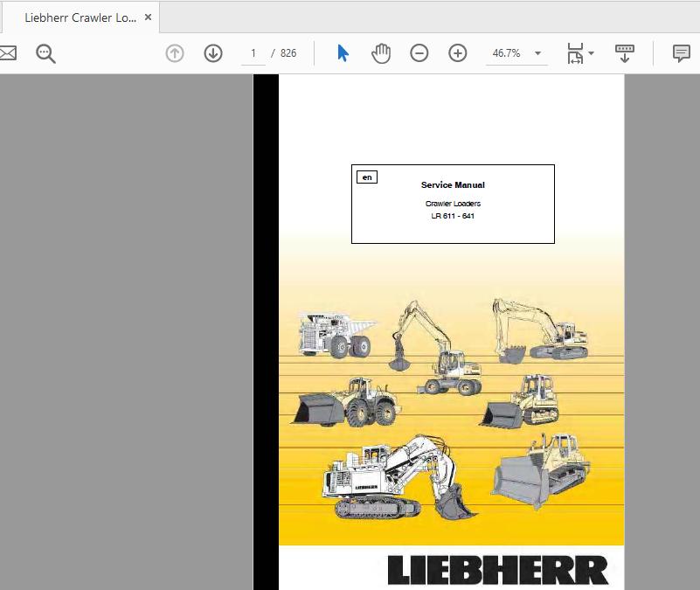Click the total pages count 826

(288, 53)
